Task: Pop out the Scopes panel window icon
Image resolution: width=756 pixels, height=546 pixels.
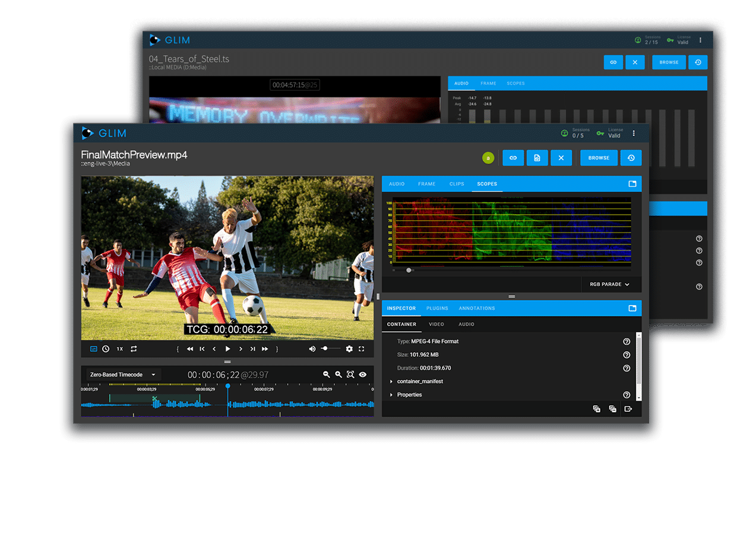Action: tap(632, 184)
